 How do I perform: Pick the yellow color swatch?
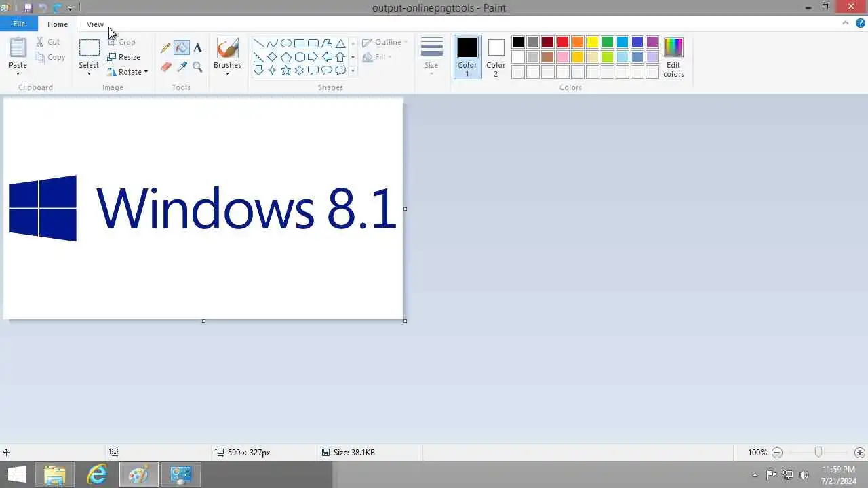[593, 43]
